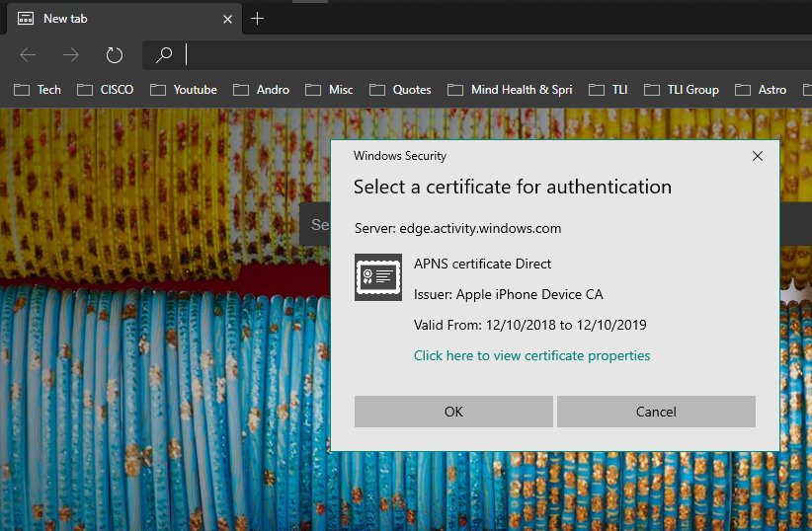812x531 pixels.
Task: Expand the TLI Group bookmarks folder
Action: [x=681, y=90]
